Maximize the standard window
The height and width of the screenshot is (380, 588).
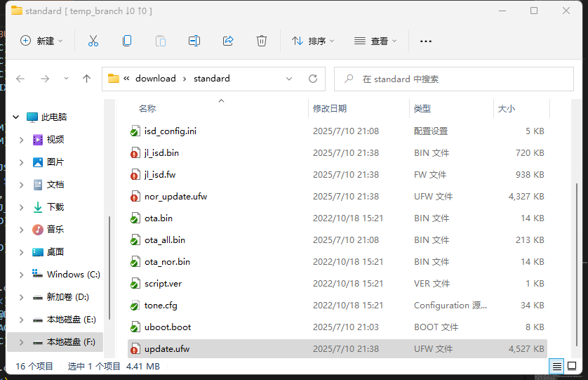[534, 11]
